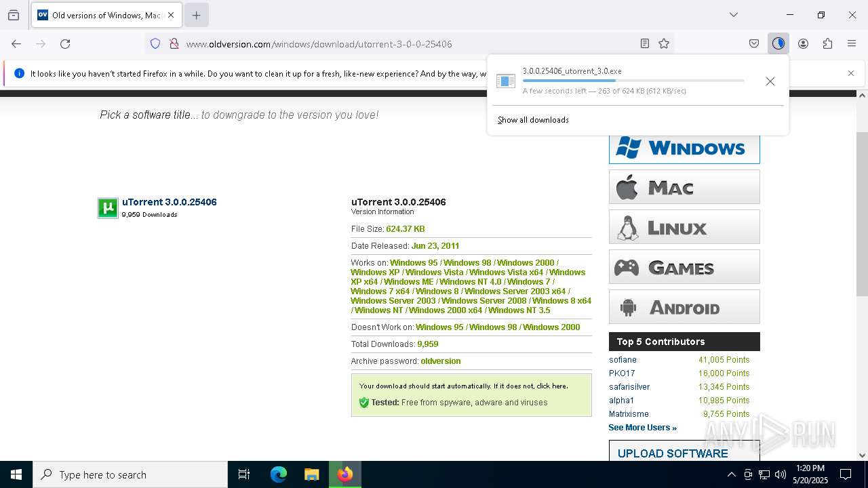
Task: Open Show all downloads
Action: (533, 120)
